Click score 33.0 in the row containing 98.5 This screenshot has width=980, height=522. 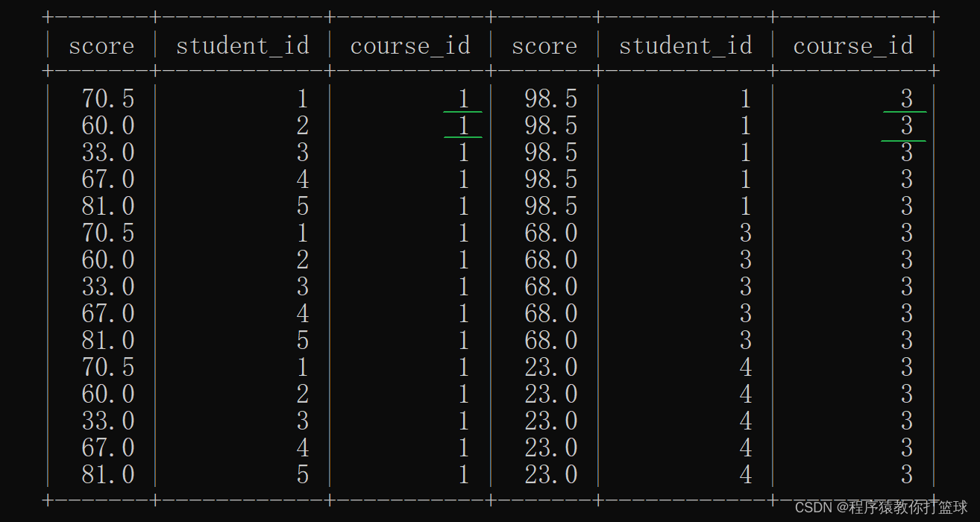click(x=108, y=153)
